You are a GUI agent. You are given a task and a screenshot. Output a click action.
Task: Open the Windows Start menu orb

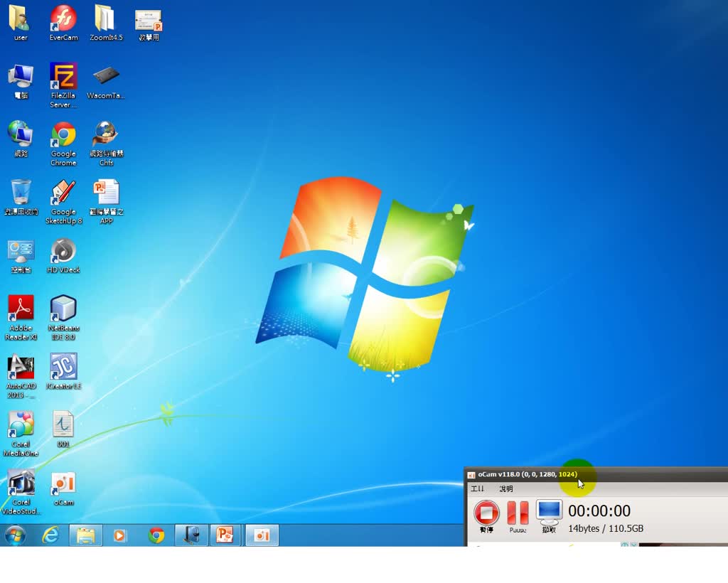point(16,535)
